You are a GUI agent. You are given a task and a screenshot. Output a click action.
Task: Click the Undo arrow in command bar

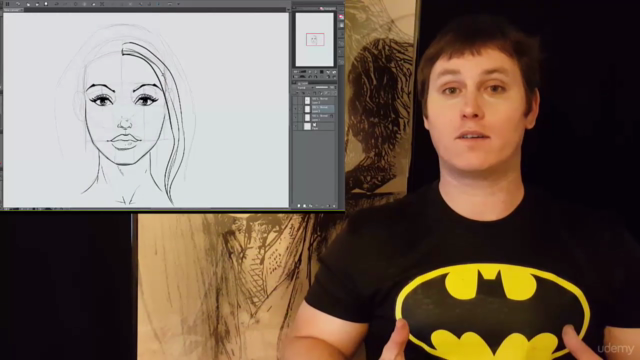[56, 4]
